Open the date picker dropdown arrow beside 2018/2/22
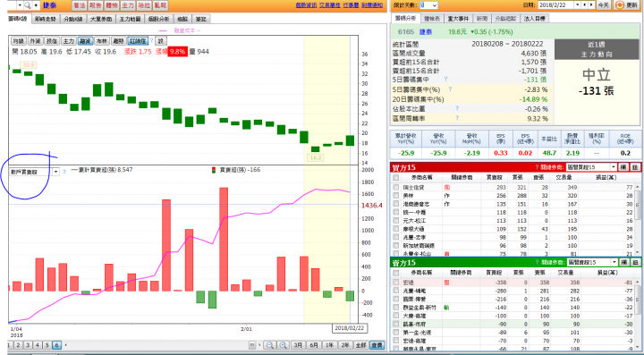 (578, 5)
